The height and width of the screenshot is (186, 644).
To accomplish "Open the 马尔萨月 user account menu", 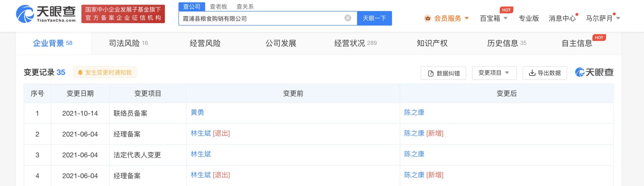I will pyautogui.click(x=603, y=18).
